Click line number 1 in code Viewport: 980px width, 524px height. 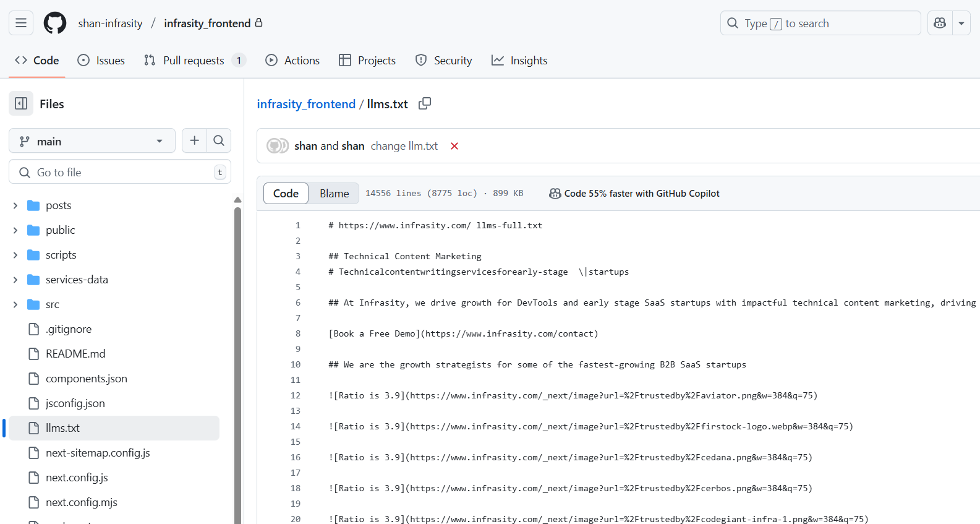(297, 225)
